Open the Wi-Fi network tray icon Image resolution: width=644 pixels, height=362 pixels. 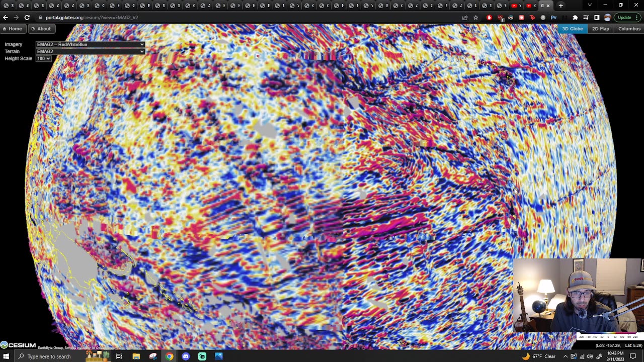tap(582, 356)
